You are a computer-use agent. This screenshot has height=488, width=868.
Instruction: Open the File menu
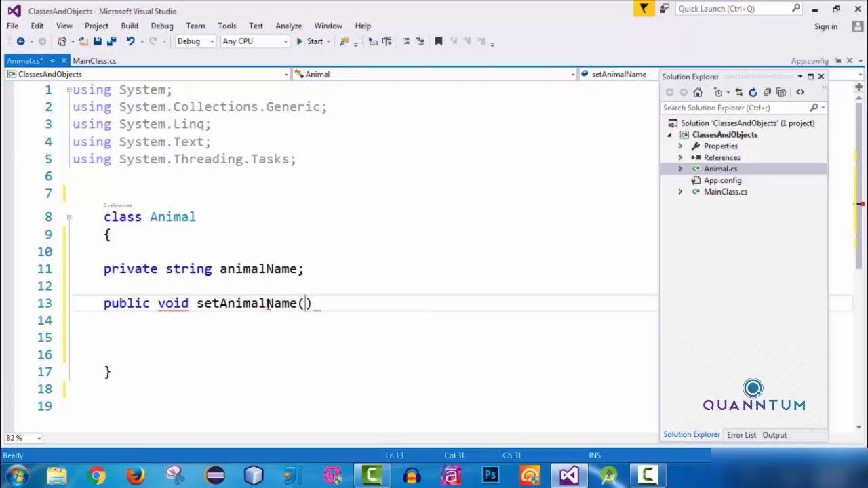13,26
